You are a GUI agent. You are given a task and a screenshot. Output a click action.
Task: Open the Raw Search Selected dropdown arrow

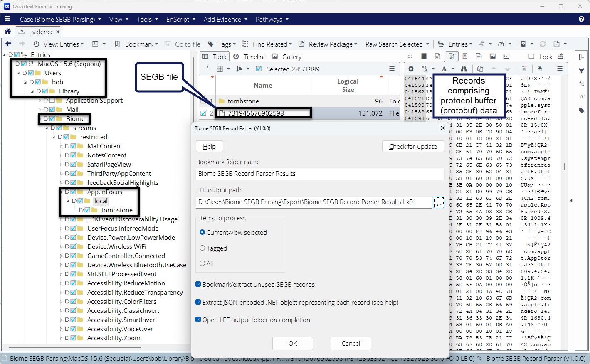point(427,44)
